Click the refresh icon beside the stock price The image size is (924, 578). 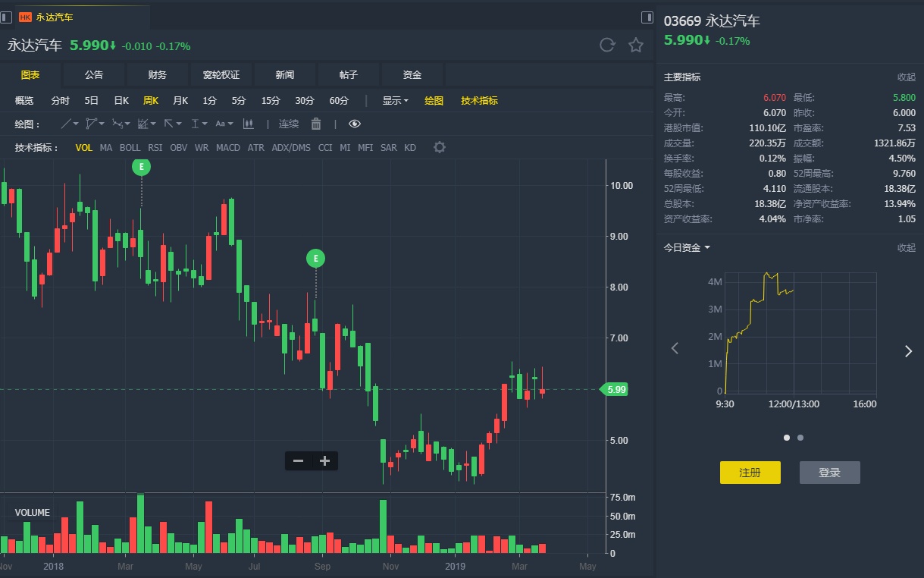tap(607, 45)
